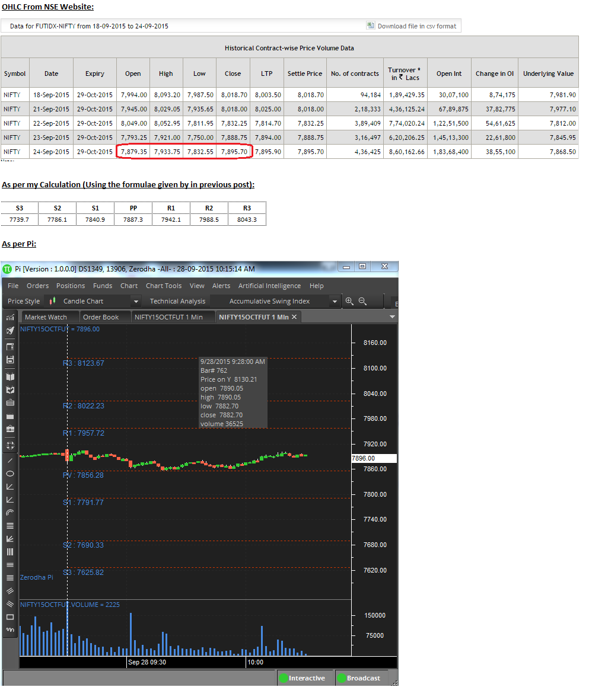
Task: Click the 7,879.35 open price cell
Action: (133, 152)
